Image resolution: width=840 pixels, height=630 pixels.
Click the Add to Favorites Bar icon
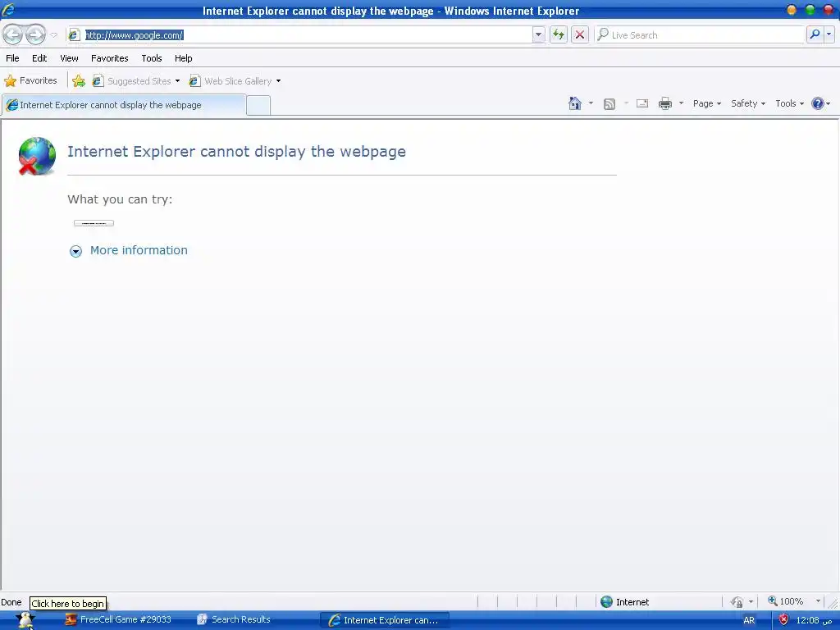79,81
